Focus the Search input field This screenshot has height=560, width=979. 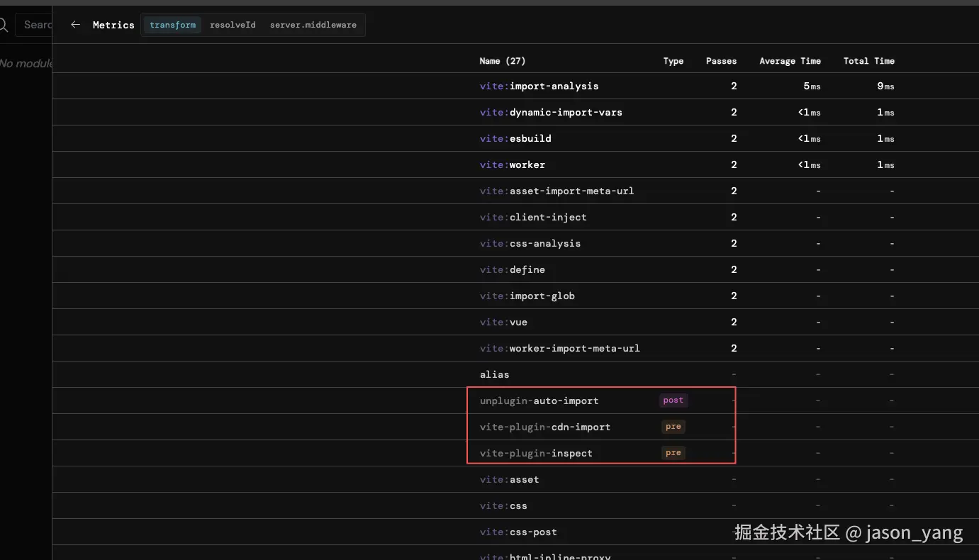[x=33, y=25]
